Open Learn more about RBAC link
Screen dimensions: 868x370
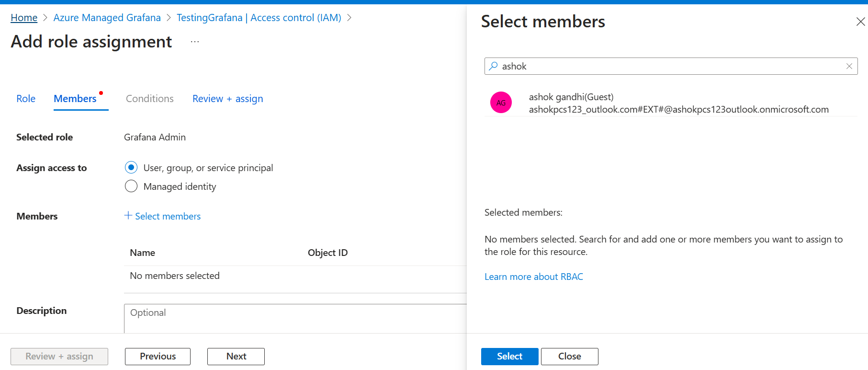(x=534, y=277)
